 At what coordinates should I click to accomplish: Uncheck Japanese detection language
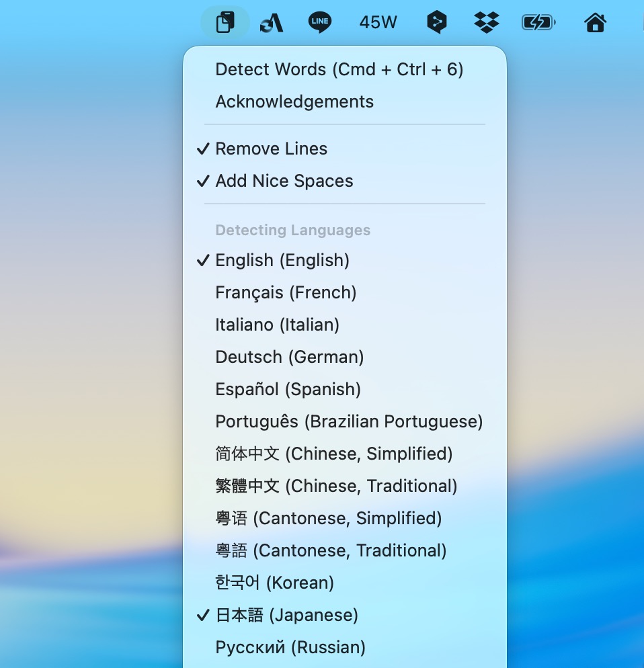(286, 615)
